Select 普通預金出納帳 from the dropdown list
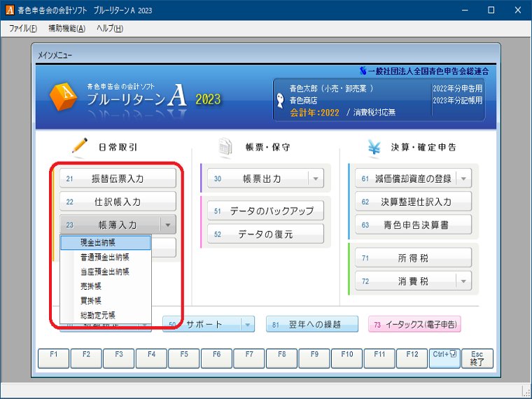532x399 pixels. tap(106, 257)
